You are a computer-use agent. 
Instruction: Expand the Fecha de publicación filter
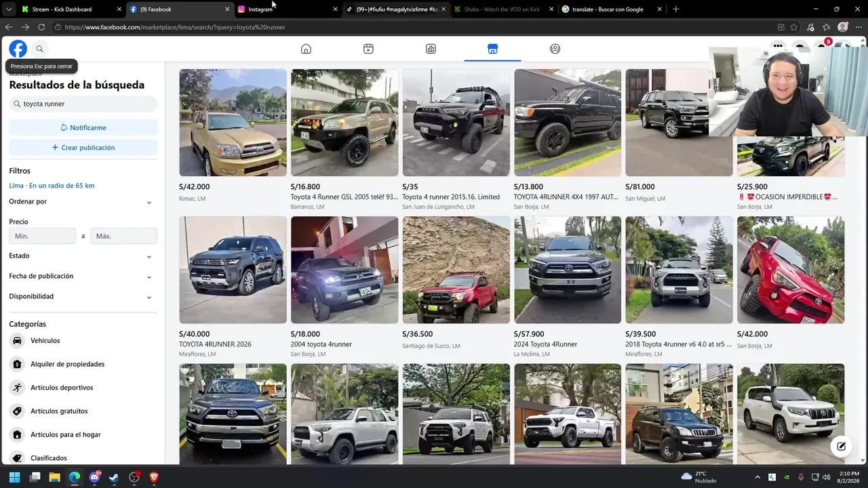82,276
